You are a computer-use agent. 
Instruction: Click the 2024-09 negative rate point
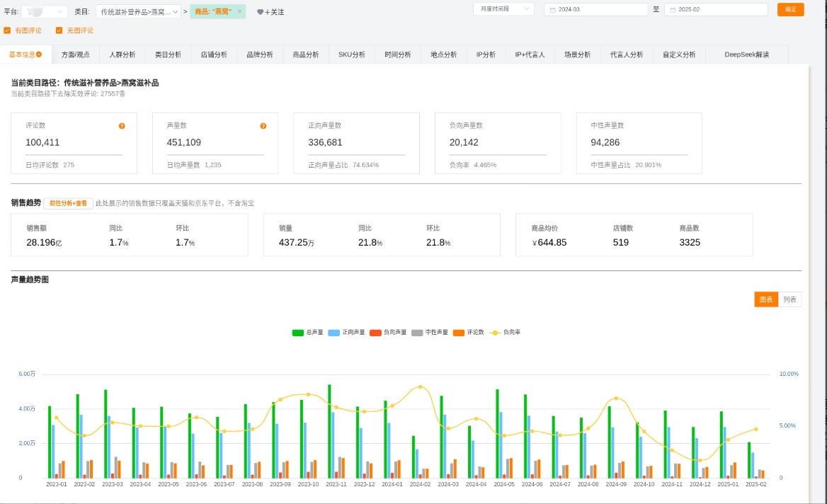point(616,398)
